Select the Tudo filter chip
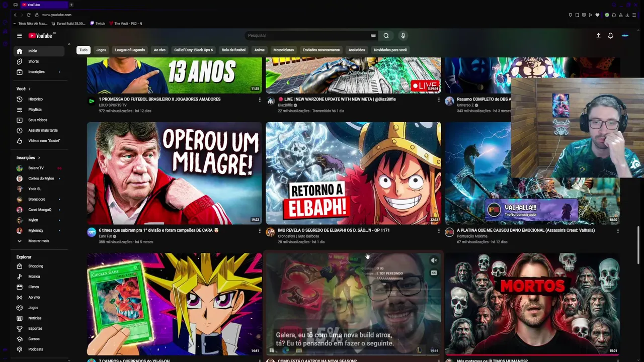The height and width of the screenshot is (362, 644). (84, 50)
